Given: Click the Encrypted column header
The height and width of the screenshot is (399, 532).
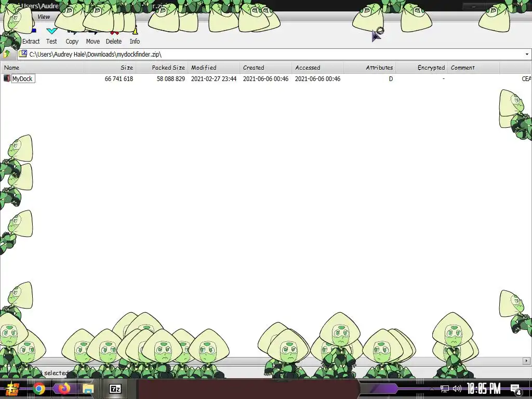Looking at the screenshot, I should pyautogui.click(x=422, y=68).
